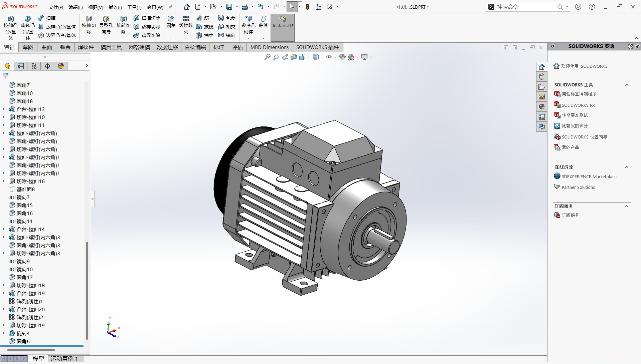Open 3DEXPERIENCE Marketplace link
Viewport: 641px width, 364px height.
(589, 176)
